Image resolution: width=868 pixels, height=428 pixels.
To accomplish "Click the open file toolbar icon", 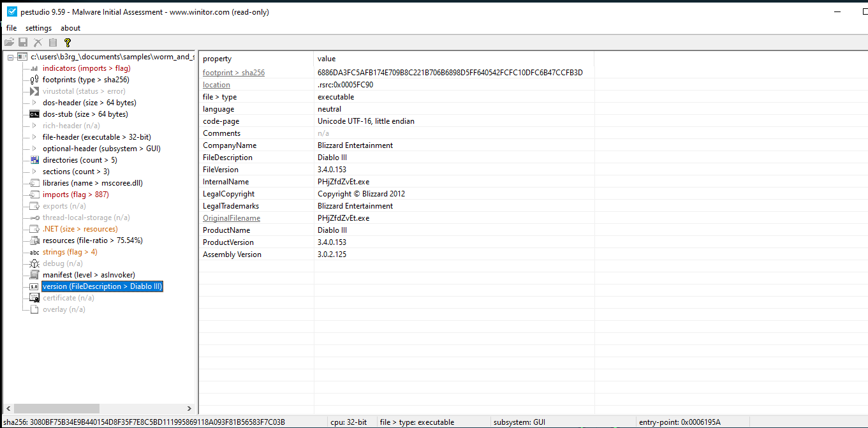I will 9,42.
